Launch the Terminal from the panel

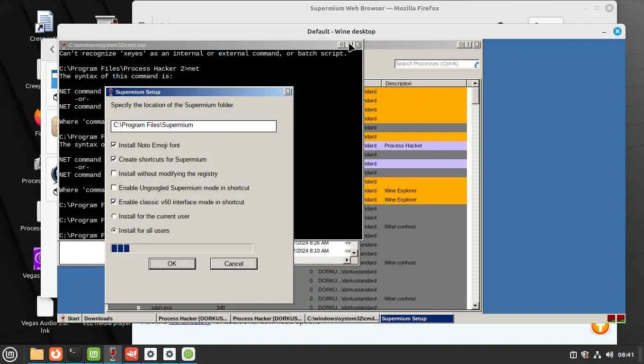point(75,354)
